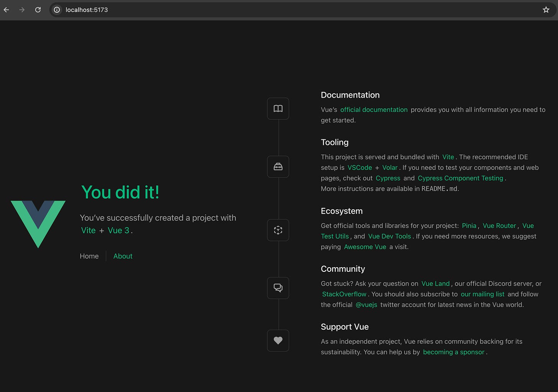Reload the page with the refresh icon
558x392 pixels.
tap(38, 10)
